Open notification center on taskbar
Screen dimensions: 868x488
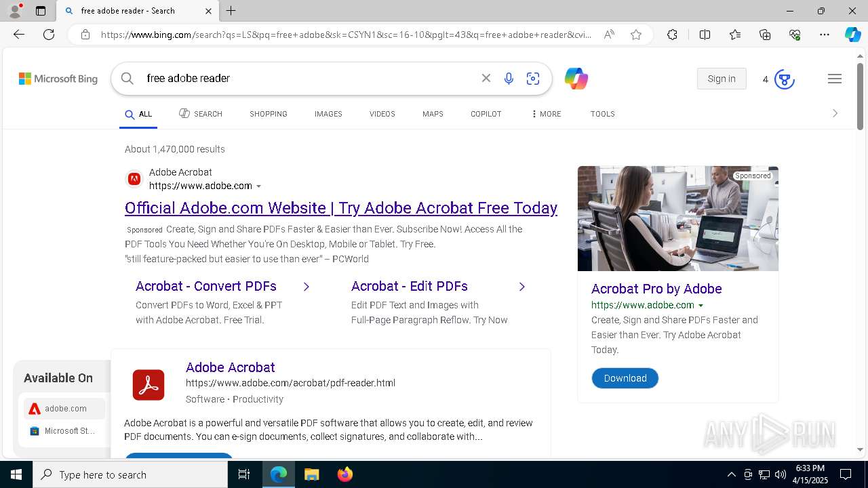[846, 474]
